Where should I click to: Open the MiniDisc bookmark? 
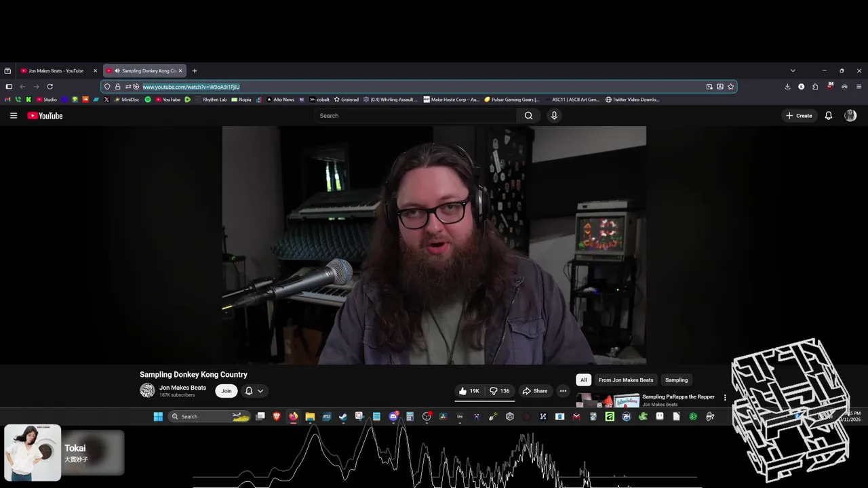tap(127, 100)
